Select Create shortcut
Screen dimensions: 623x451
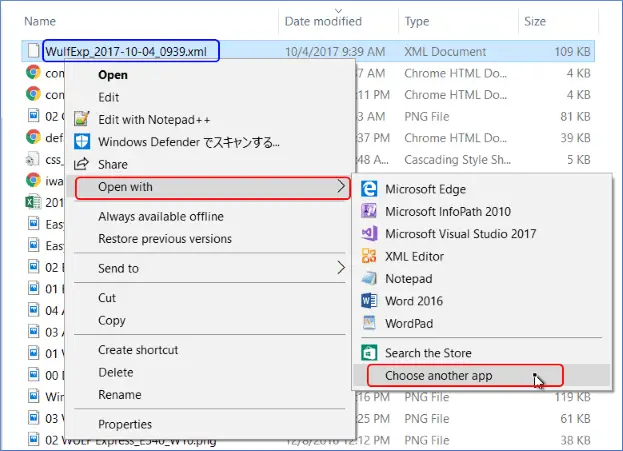(x=138, y=350)
